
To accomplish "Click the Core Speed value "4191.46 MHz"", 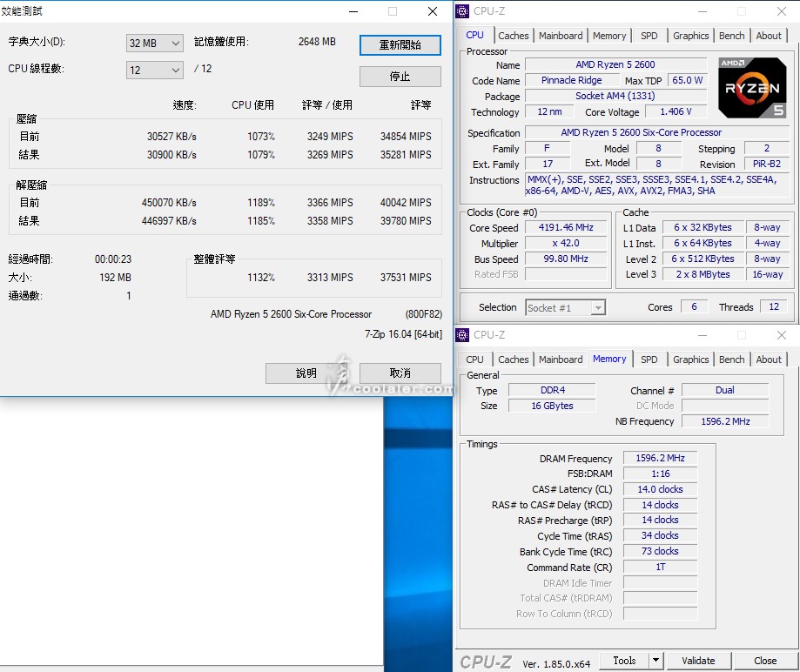I will click(566, 227).
